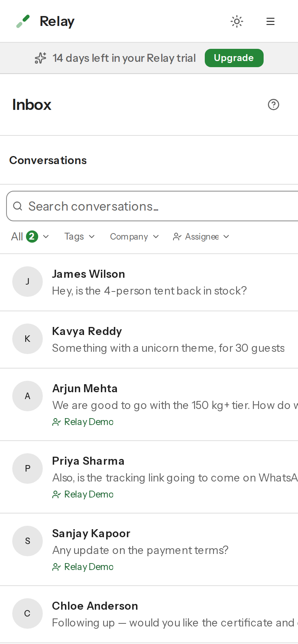
Task: Open the Inbox help question-mark icon
Action: (274, 105)
